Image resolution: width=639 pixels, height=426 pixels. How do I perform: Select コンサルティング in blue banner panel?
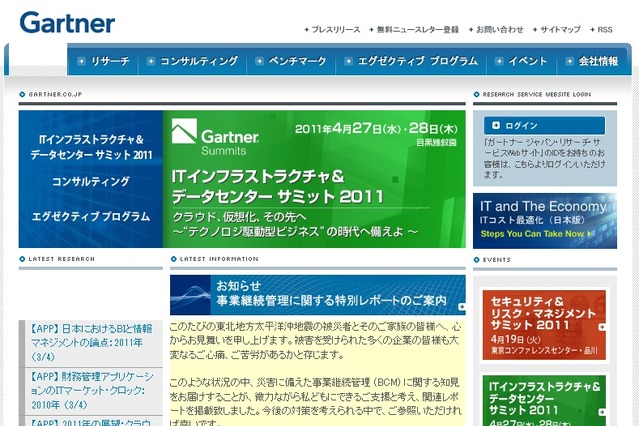(91, 181)
